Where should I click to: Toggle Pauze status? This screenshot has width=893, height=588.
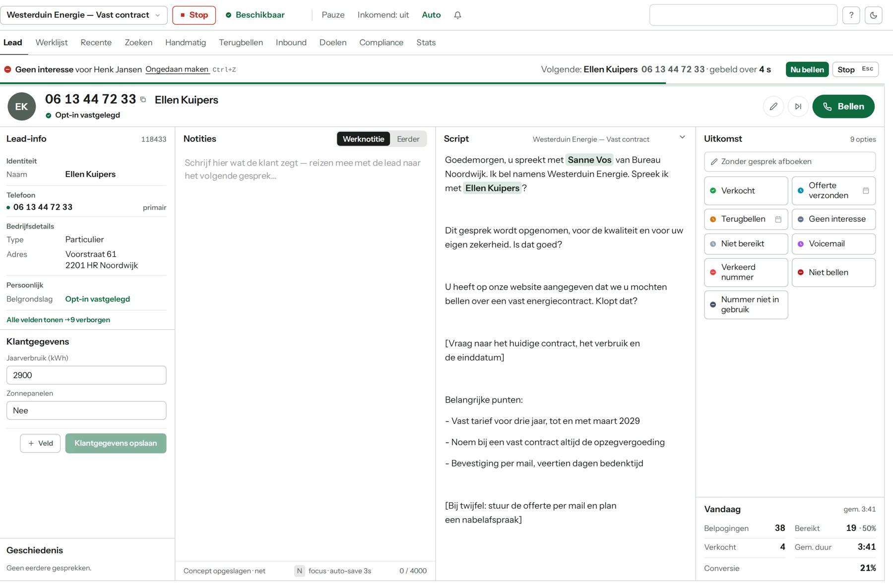(333, 15)
